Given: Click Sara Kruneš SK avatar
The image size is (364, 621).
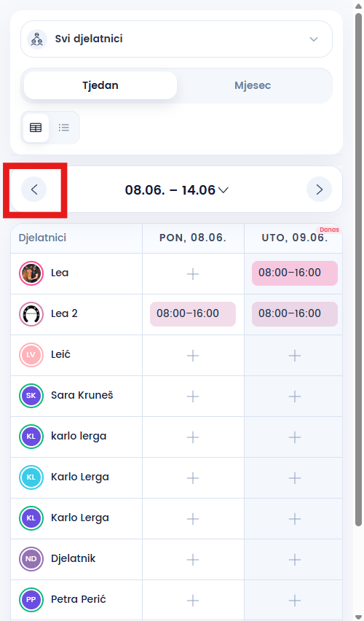Looking at the screenshot, I should pyautogui.click(x=31, y=395).
